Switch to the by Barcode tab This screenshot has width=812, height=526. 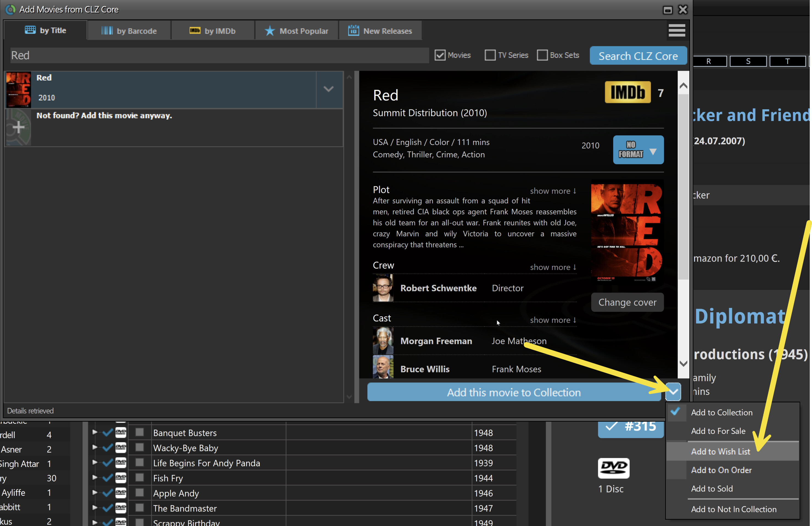pyautogui.click(x=129, y=31)
